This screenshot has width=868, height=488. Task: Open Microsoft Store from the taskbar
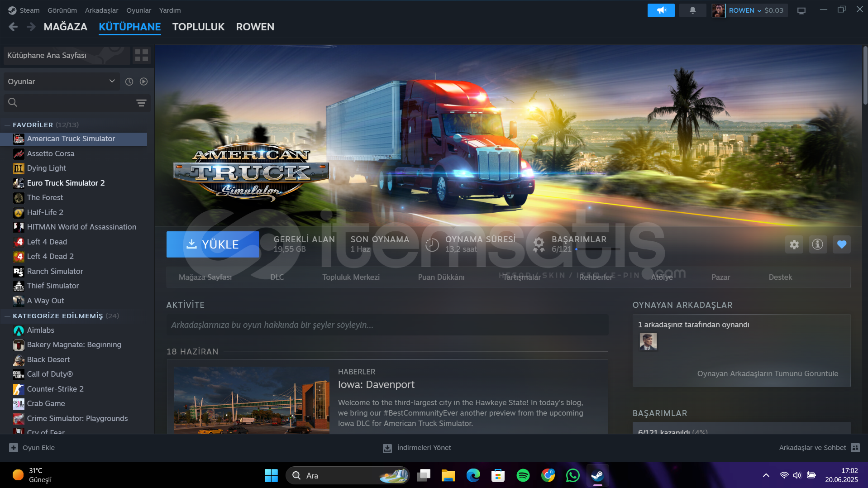498,475
